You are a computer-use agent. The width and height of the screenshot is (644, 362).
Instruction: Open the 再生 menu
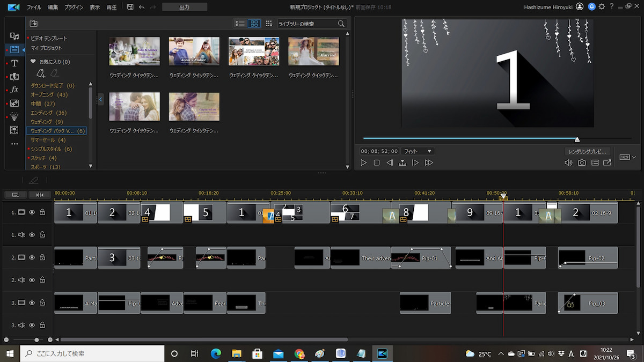pyautogui.click(x=112, y=7)
